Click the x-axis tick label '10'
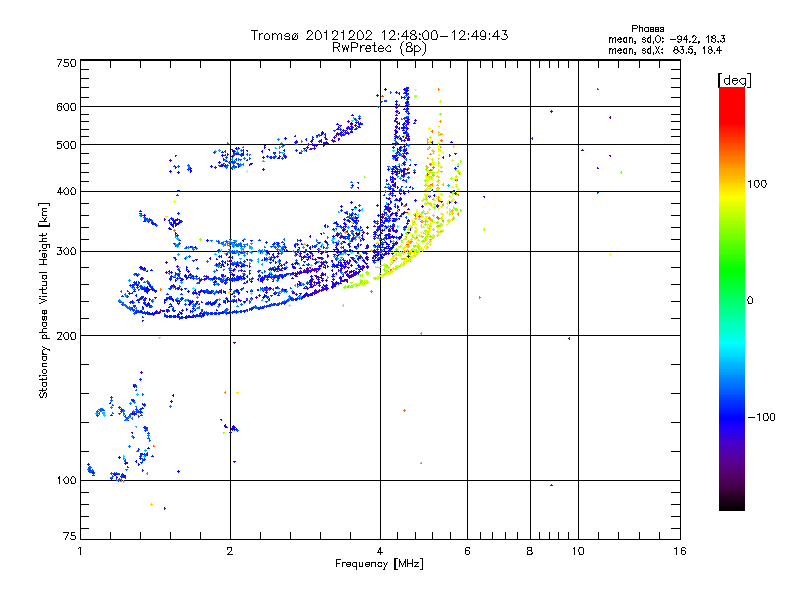Viewport: 800px width, 600px height. [578, 551]
